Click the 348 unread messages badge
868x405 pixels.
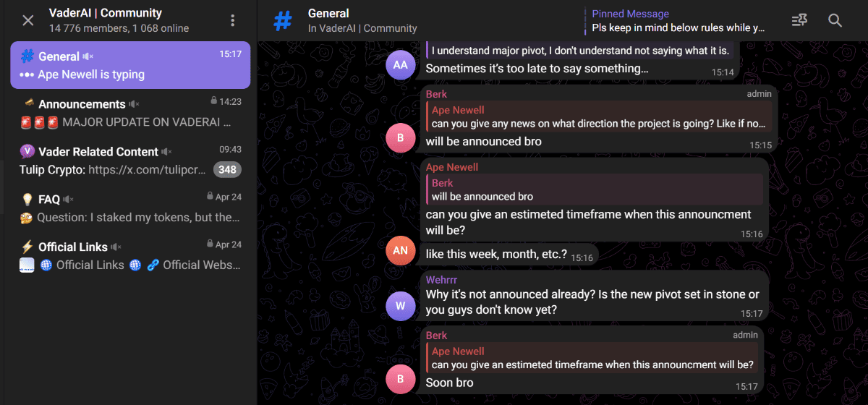(227, 170)
